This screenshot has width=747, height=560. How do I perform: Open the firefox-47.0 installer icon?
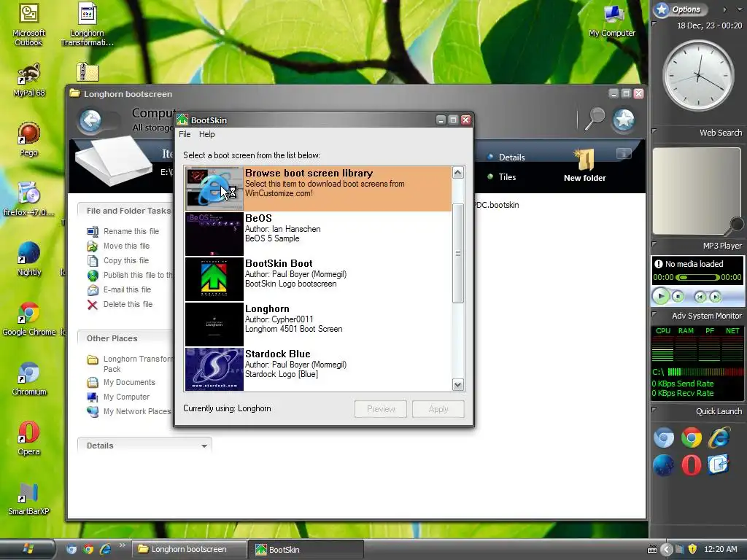(28, 198)
